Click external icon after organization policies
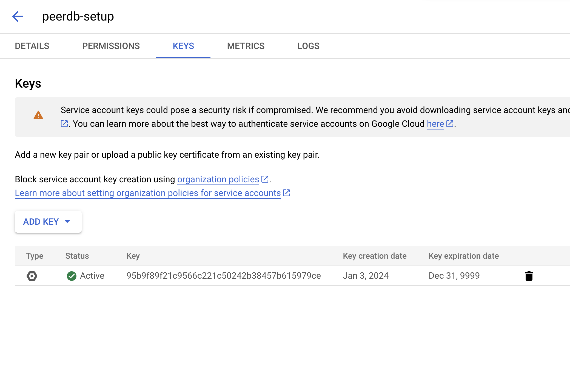This screenshot has width=570, height=392. pos(265,179)
